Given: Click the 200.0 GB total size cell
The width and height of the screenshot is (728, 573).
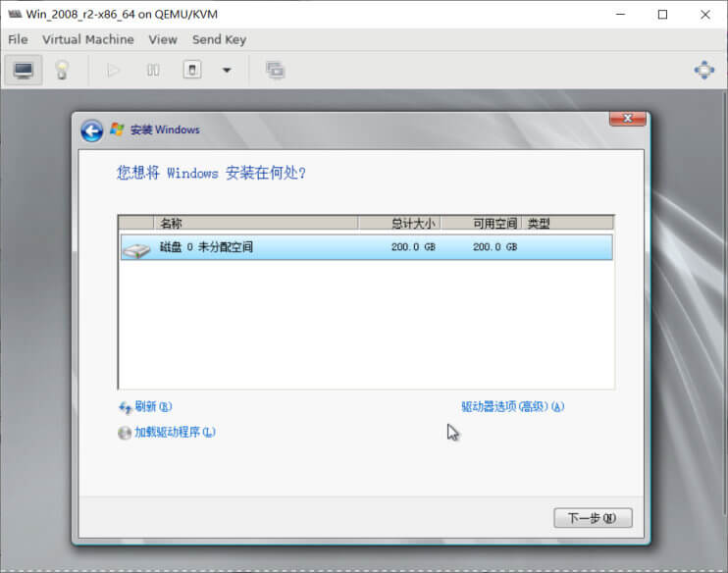Looking at the screenshot, I should (x=413, y=247).
